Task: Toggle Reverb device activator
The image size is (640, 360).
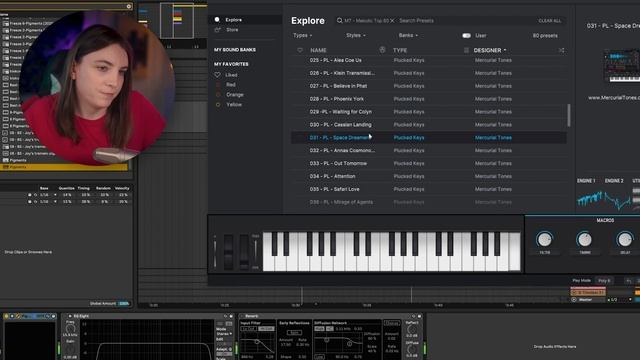Action: click(x=242, y=316)
